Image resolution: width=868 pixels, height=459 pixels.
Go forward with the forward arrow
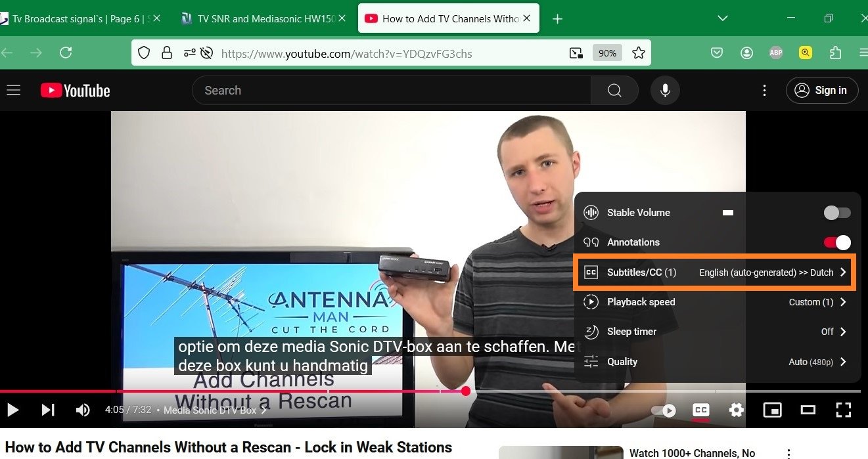tap(36, 53)
